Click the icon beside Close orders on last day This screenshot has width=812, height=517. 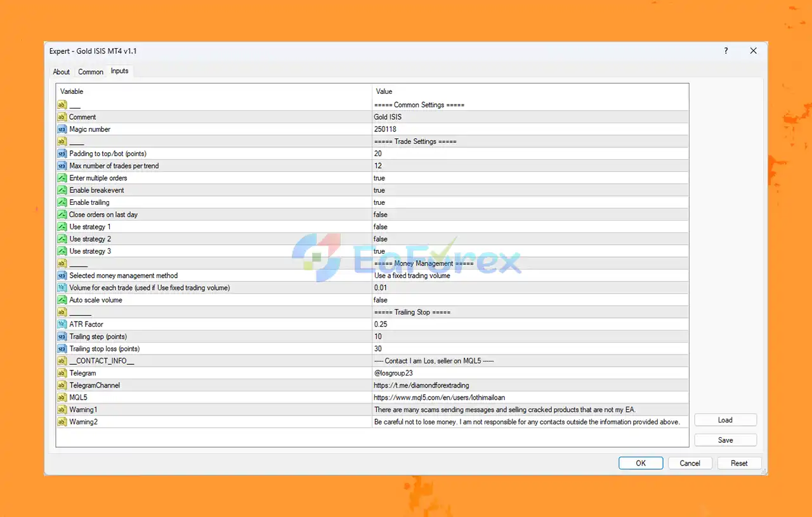tap(62, 214)
